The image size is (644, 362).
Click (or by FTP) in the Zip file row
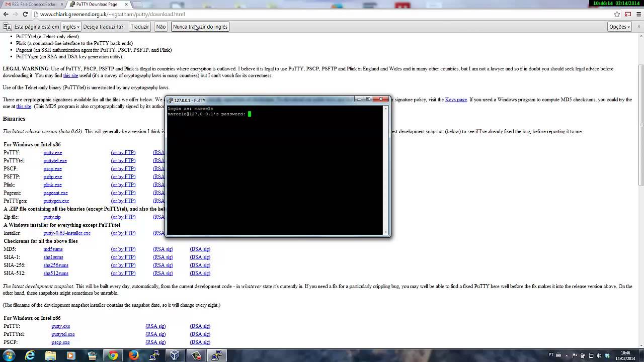point(123,217)
